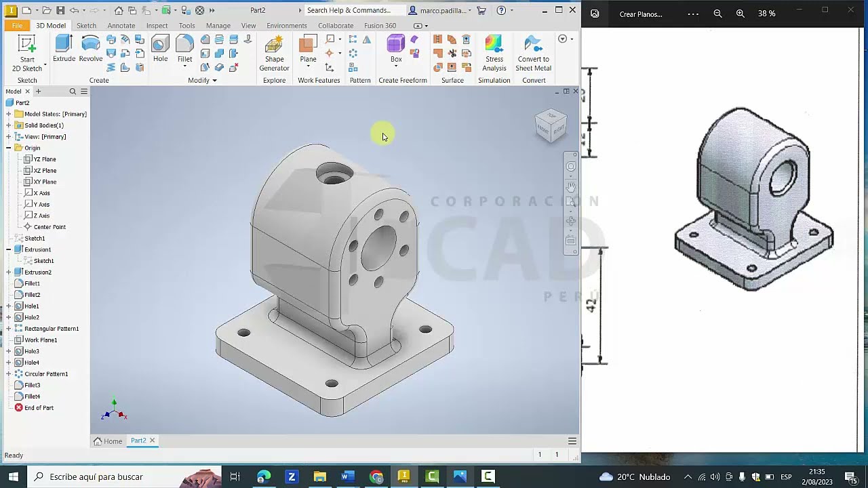Go to Home via house icon in title bar

click(x=119, y=10)
